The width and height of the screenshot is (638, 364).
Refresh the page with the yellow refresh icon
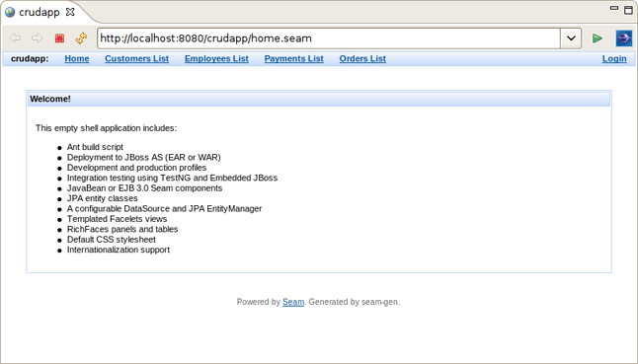81,38
